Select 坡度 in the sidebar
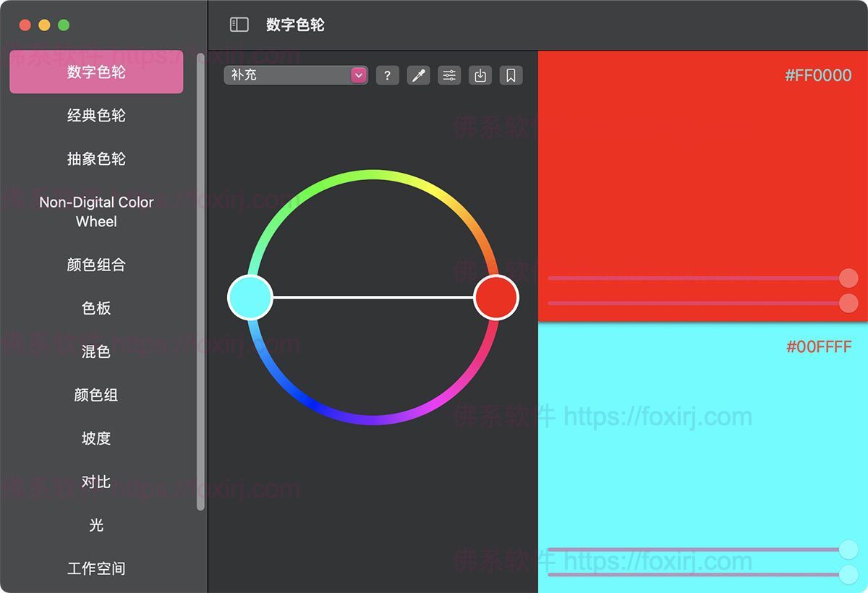Screen dimensions: 868x593 [x=96, y=438]
